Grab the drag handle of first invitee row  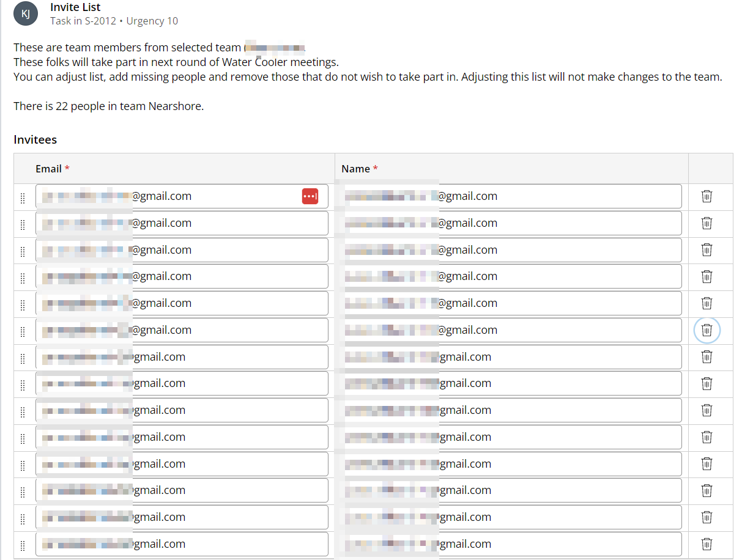tap(23, 197)
